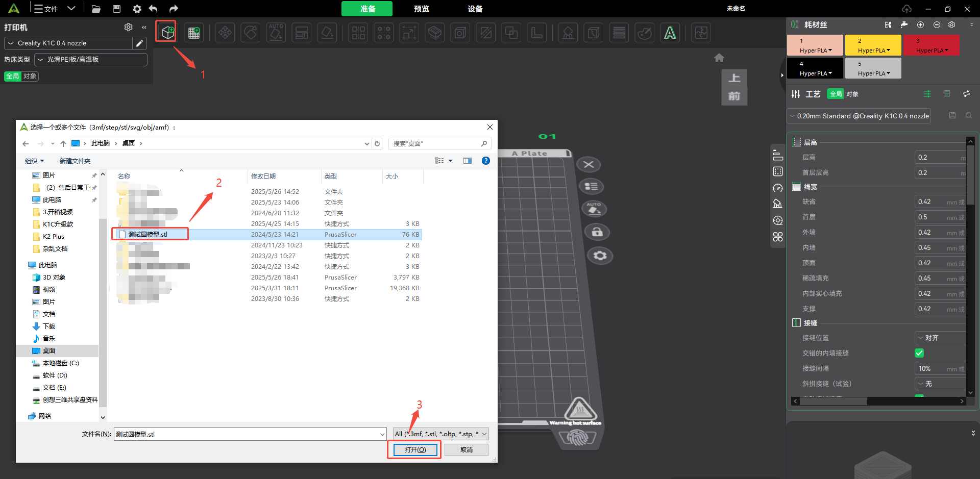Image resolution: width=980 pixels, height=479 pixels.
Task: Switch to the 预览 tab
Action: (x=421, y=9)
